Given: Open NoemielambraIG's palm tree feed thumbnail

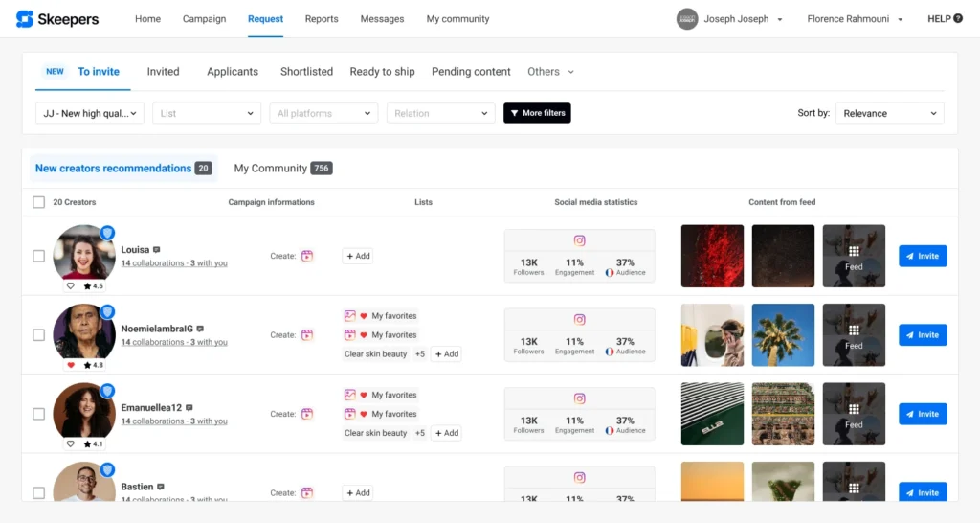Looking at the screenshot, I should (x=783, y=334).
